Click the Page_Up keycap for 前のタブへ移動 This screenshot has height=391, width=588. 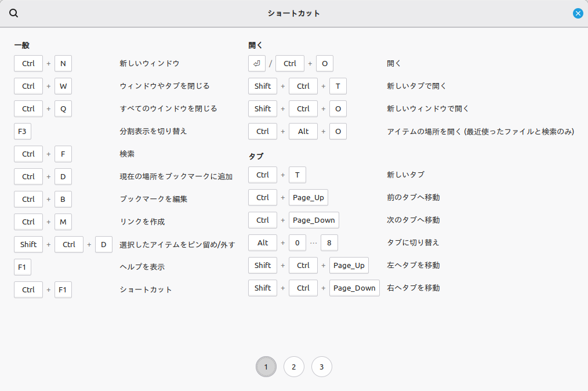pos(308,197)
